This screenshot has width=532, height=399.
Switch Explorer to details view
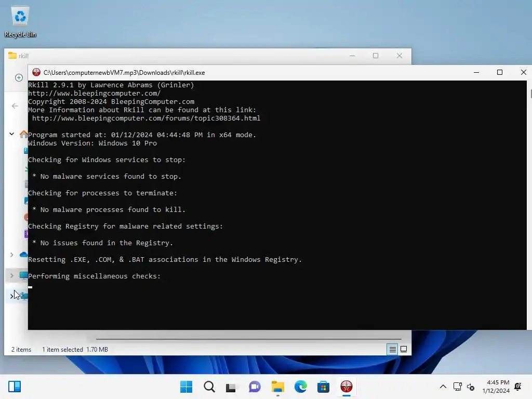click(392, 349)
